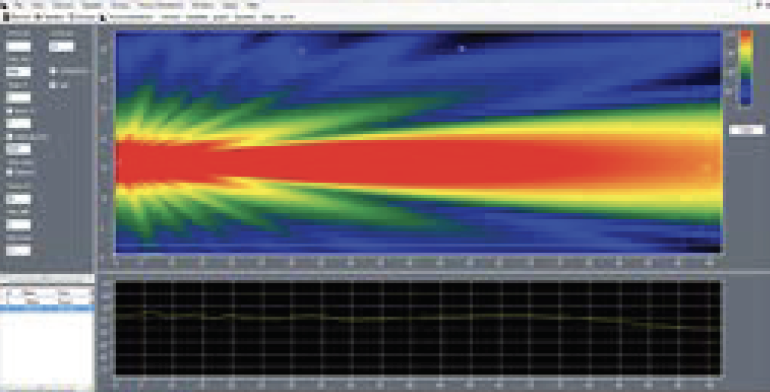
Task: Click the last text button in the toolbar
Action: tap(287, 17)
